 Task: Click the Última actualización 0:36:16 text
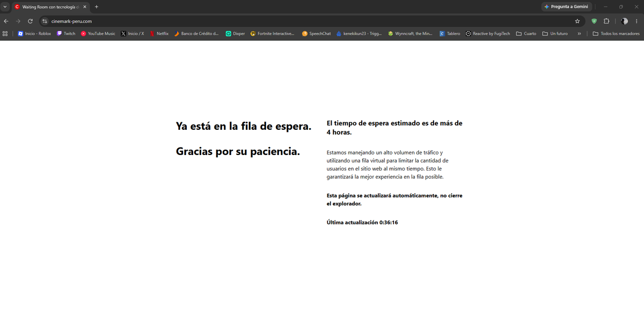362,222
